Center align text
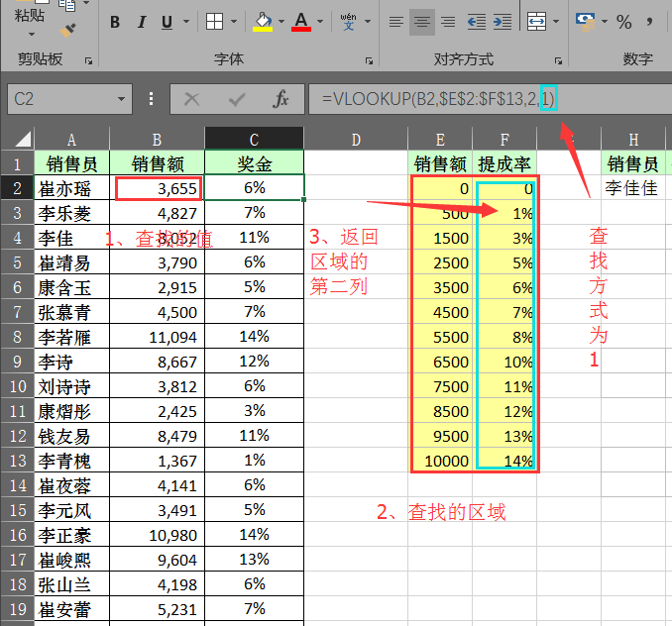 tap(422, 22)
